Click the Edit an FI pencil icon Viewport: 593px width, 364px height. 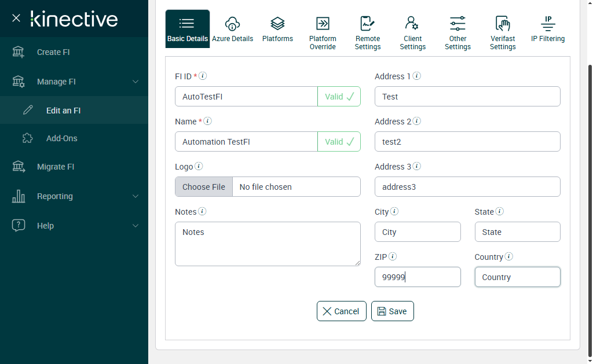click(28, 110)
